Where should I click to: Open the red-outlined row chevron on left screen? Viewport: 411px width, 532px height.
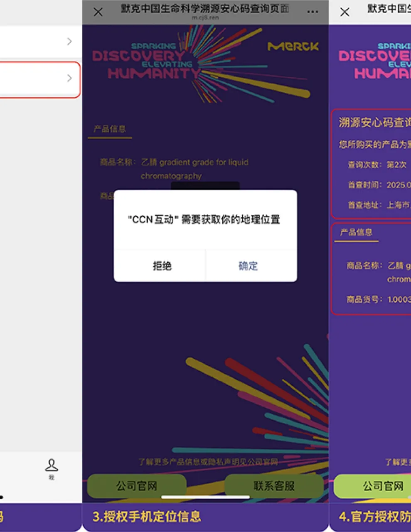[x=69, y=78]
